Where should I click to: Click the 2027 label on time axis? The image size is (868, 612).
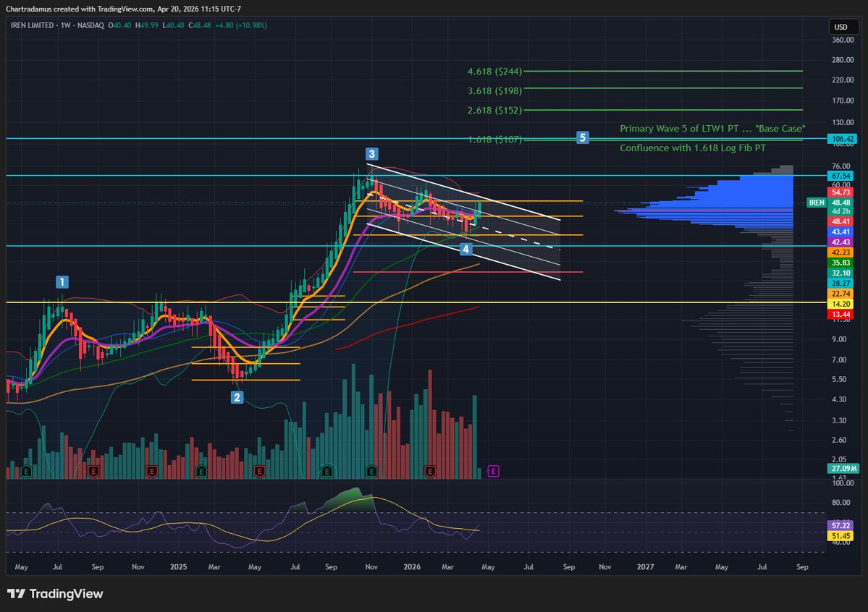point(645,567)
